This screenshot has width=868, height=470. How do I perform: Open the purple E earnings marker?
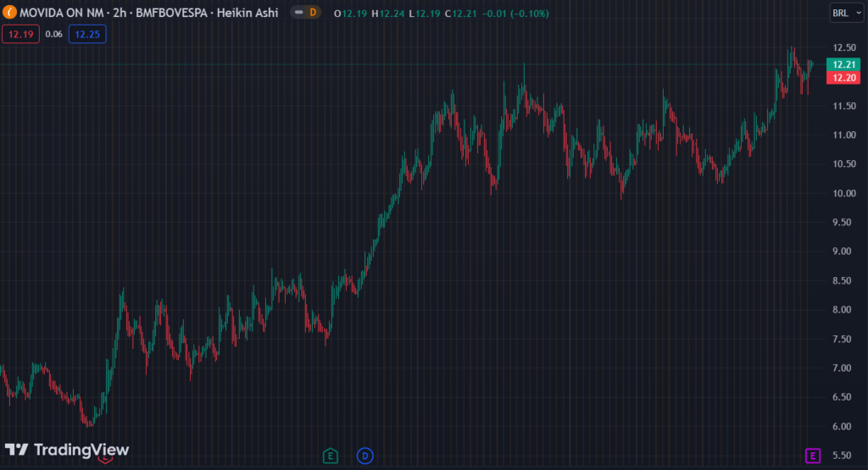click(812, 456)
